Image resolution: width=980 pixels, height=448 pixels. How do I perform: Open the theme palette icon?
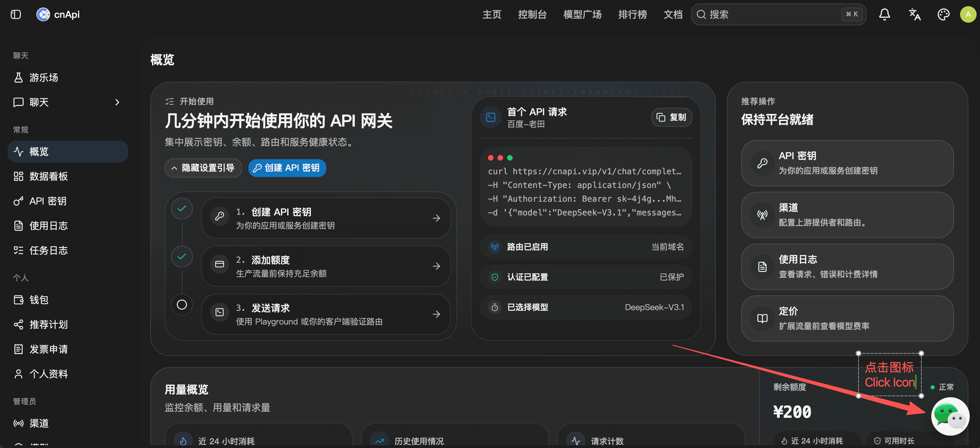[x=944, y=14]
